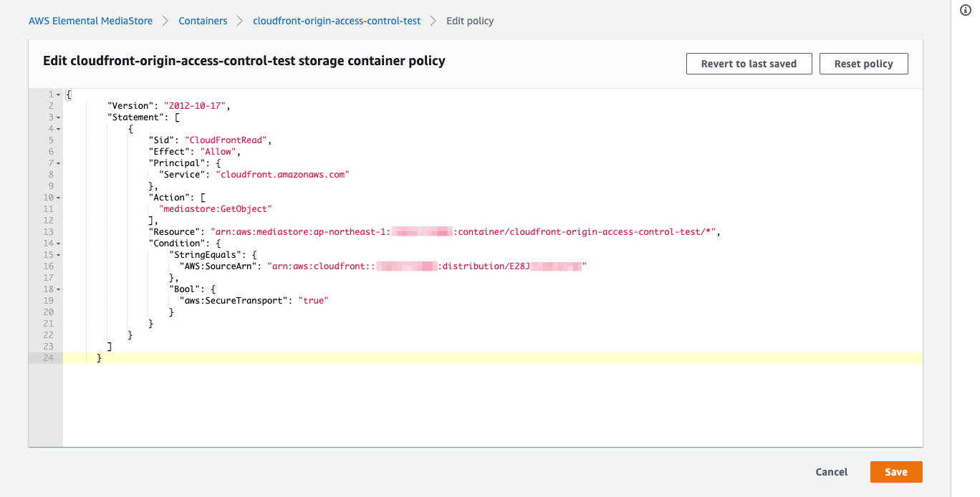Click Revert to last saved
The width and height of the screenshot is (980, 497).
point(749,64)
